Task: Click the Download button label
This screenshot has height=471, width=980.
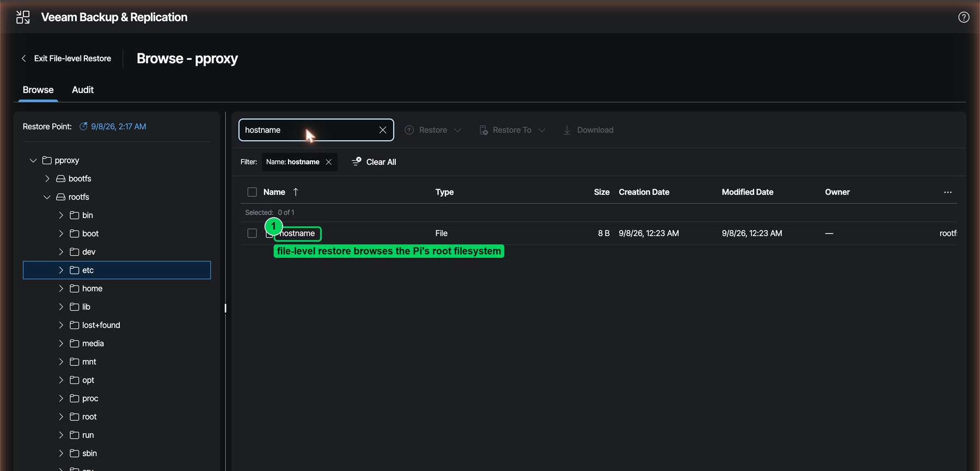Action: (x=595, y=130)
